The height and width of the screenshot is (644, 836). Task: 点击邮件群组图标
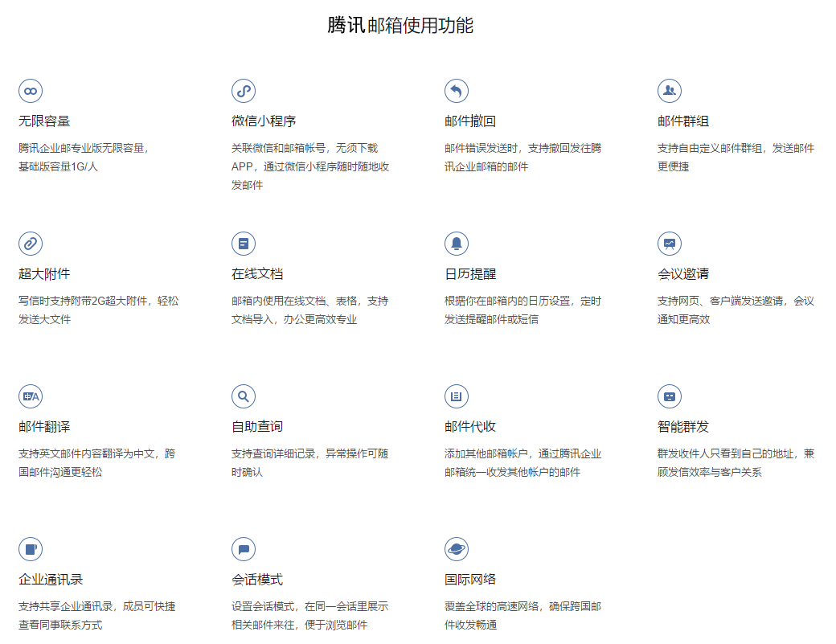click(x=670, y=91)
